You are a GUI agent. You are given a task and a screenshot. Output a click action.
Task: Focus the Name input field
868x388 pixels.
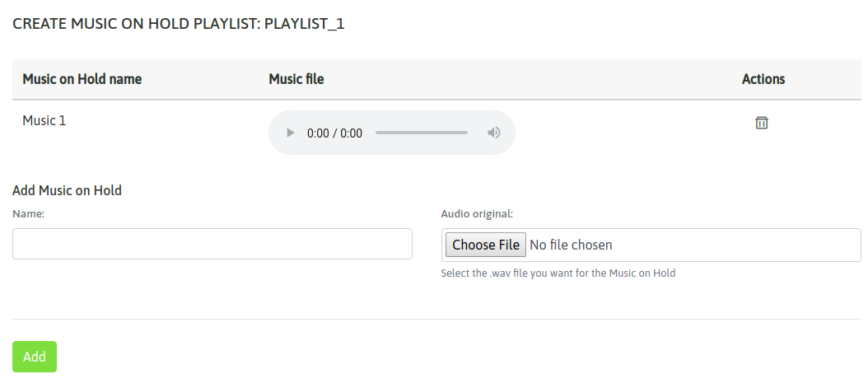coord(212,244)
